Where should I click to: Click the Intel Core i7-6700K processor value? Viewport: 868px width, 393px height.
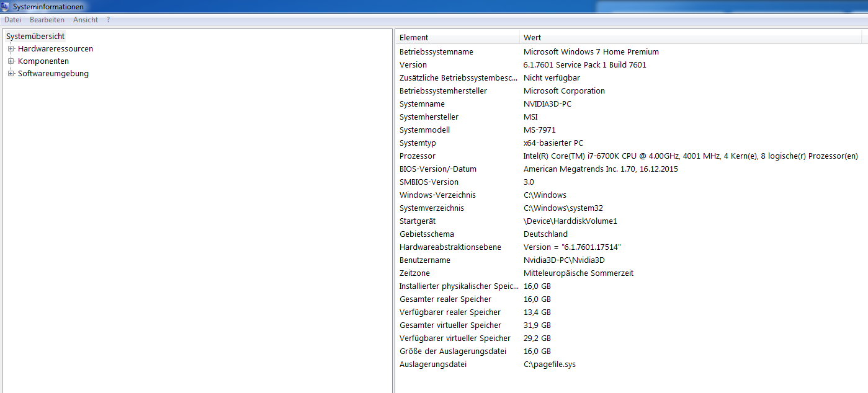[x=691, y=156]
